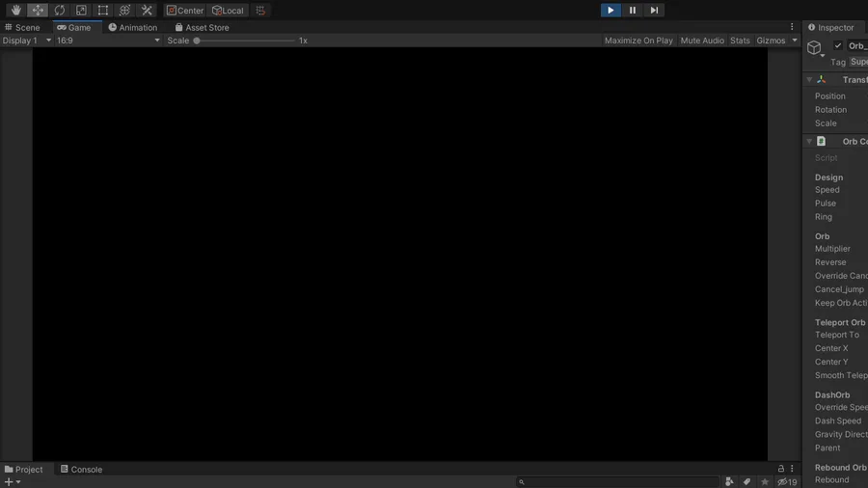
Task: Toggle the object active checkbox
Action: coord(837,45)
